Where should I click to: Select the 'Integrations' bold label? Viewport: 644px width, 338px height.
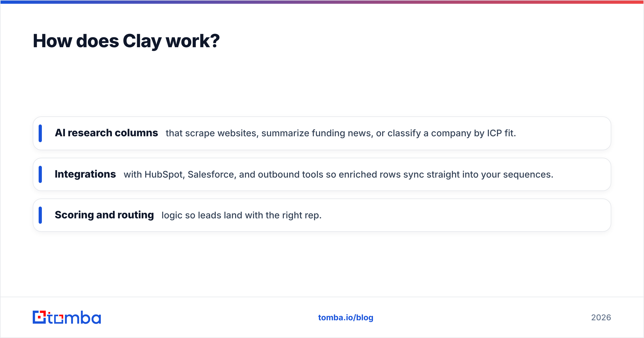85,174
